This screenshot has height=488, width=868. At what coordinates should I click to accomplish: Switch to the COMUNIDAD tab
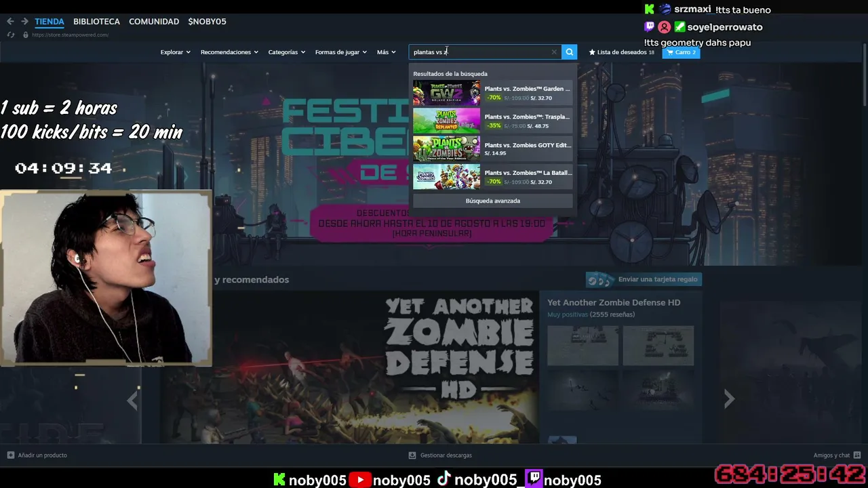pos(154,22)
